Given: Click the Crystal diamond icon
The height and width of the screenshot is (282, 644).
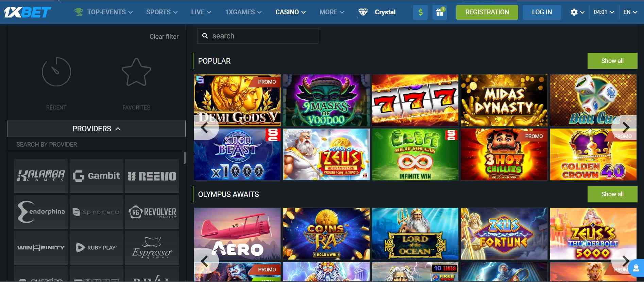Looking at the screenshot, I should pyautogui.click(x=363, y=12).
